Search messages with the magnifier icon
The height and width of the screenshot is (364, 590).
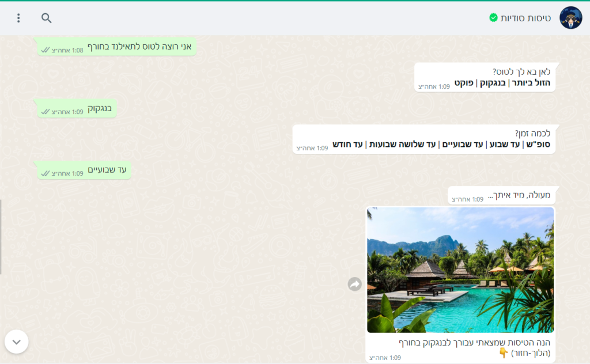point(46,18)
